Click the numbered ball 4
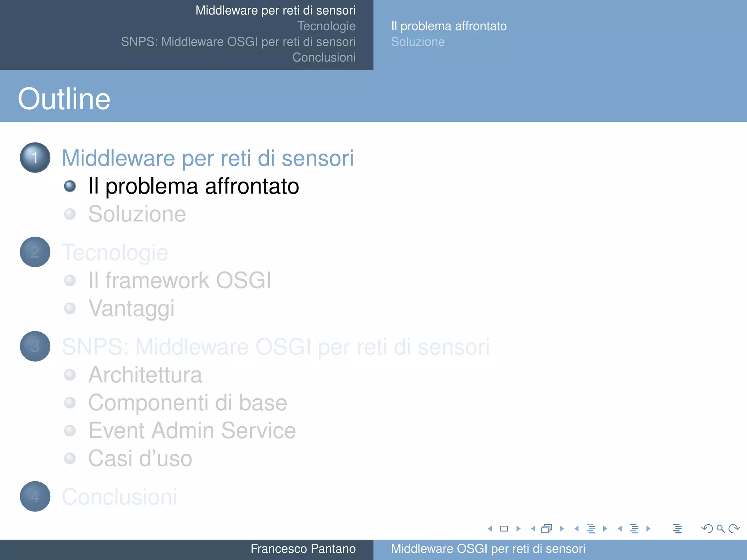Viewport: 747px width, 560px height. click(35, 496)
